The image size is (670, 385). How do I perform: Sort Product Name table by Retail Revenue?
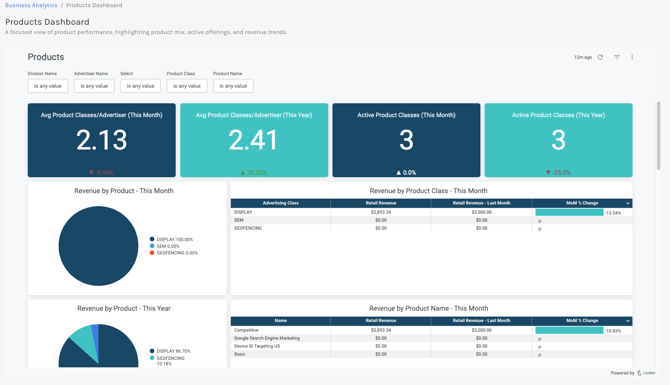click(x=381, y=320)
